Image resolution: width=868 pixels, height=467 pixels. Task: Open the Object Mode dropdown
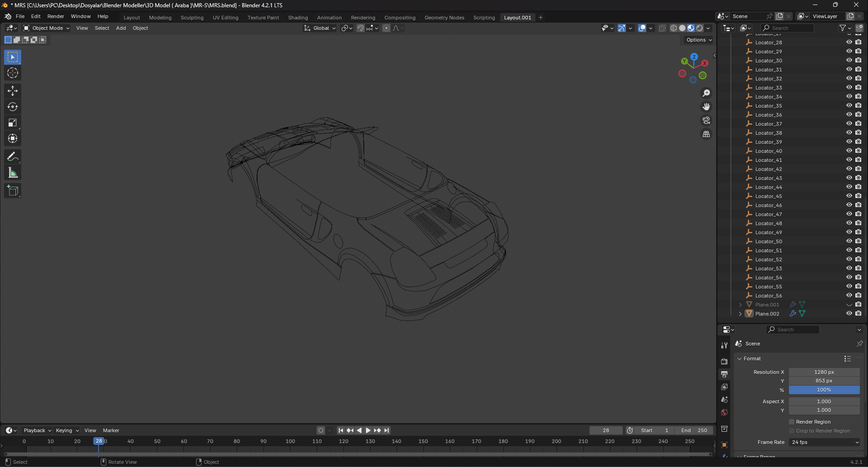coord(47,28)
